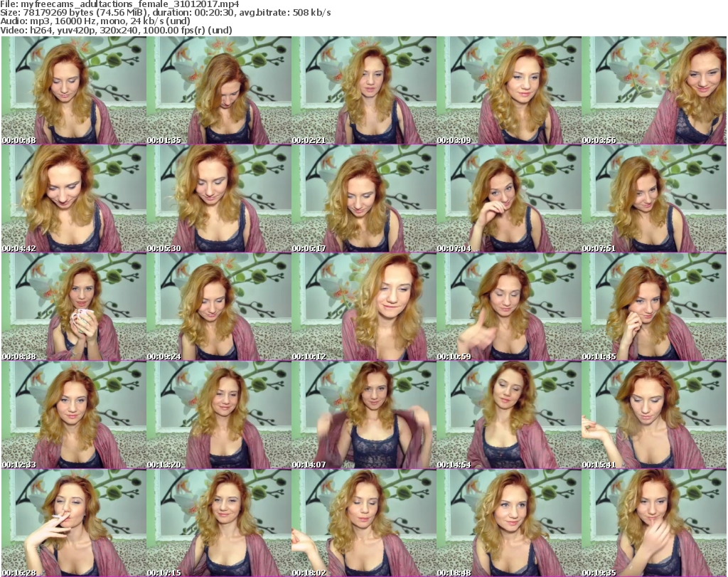
Task: Click the thumbnail marked 00:12:33
Action: click(74, 415)
